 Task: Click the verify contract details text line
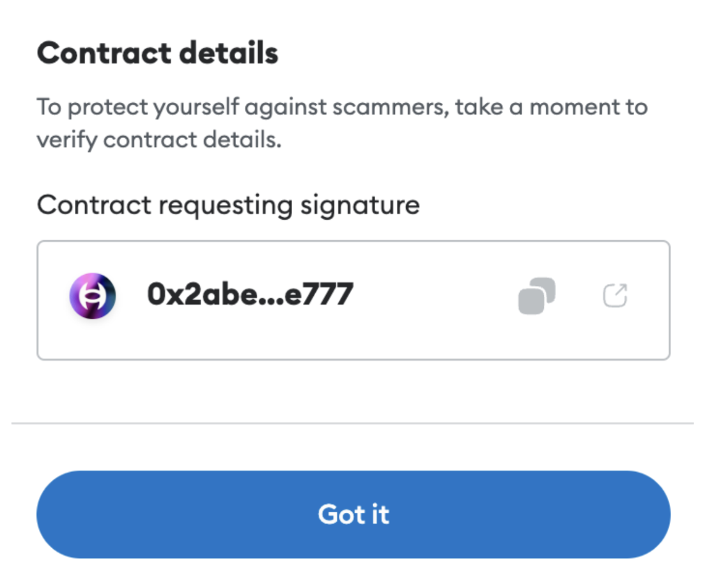coord(159,140)
